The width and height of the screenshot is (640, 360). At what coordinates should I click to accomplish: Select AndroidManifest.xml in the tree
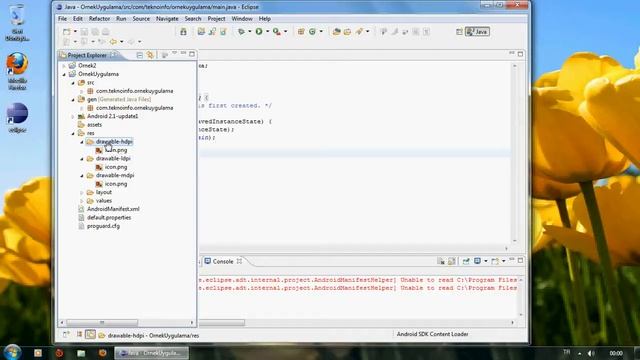click(x=113, y=209)
